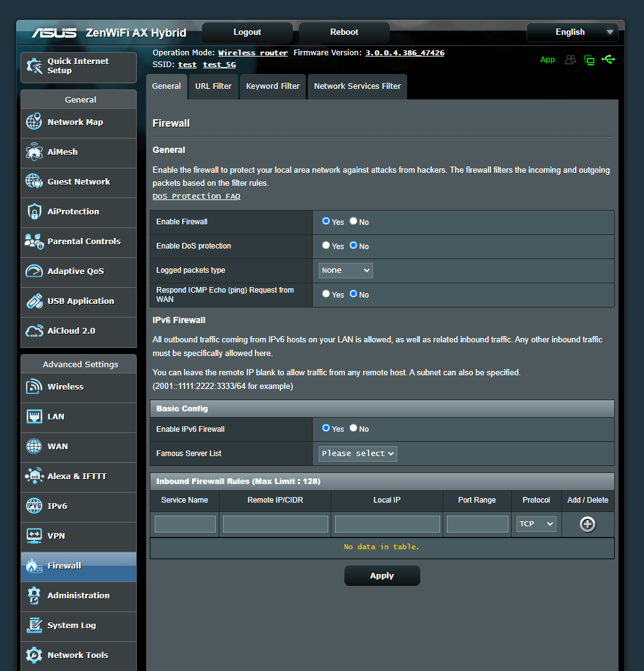Viewport: 644px width, 671px height.
Task: Allow ICMP ping response from WAN Yes
Action: click(x=326, y=294)
